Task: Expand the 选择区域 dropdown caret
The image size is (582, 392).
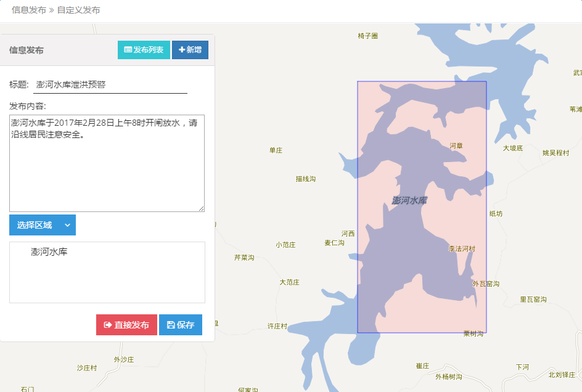Action: point(68,226)
